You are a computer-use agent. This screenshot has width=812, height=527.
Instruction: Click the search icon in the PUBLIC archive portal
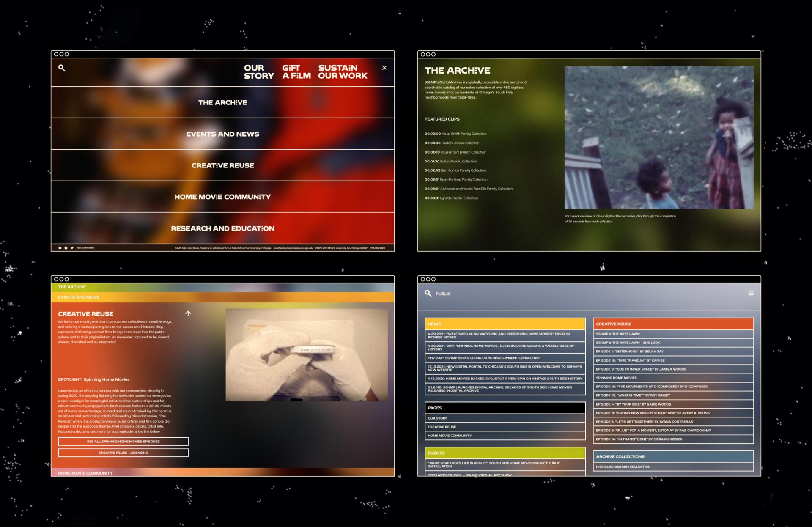coord(428,293)
